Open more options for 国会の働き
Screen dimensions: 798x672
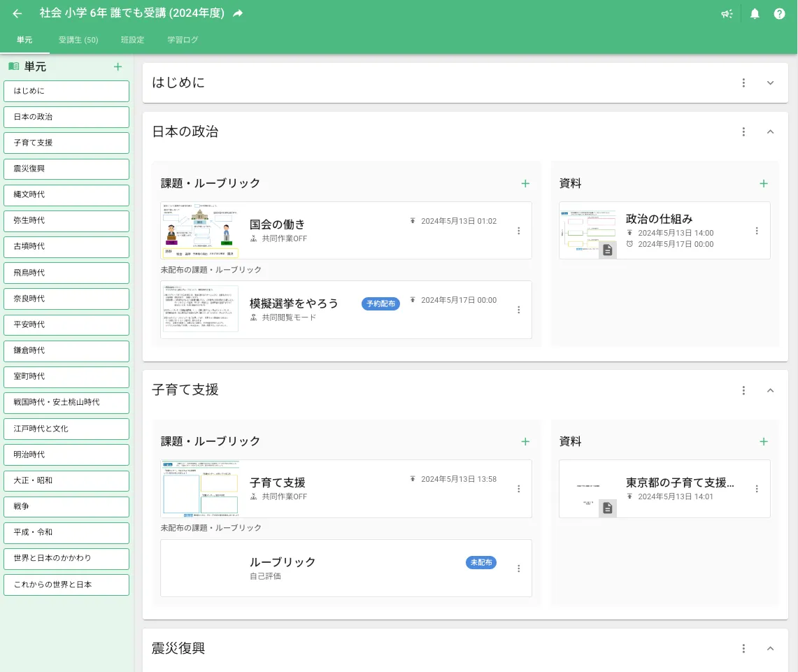[519, 231]
